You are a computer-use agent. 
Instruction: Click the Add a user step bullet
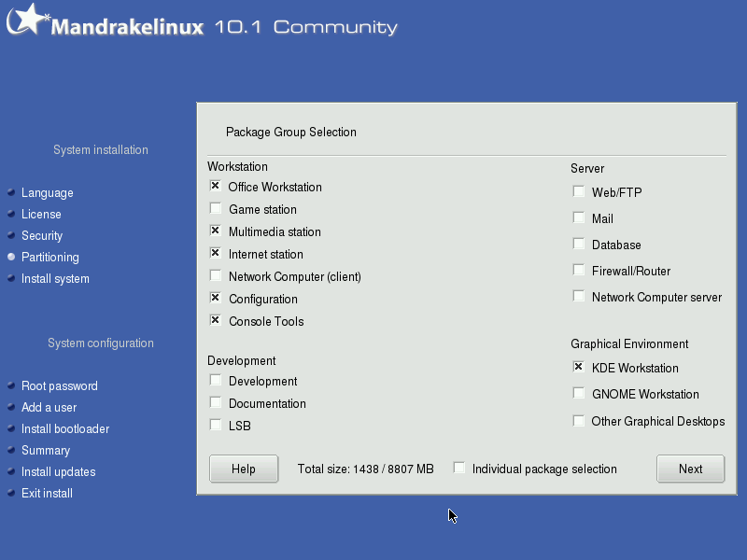pos(11,407)
